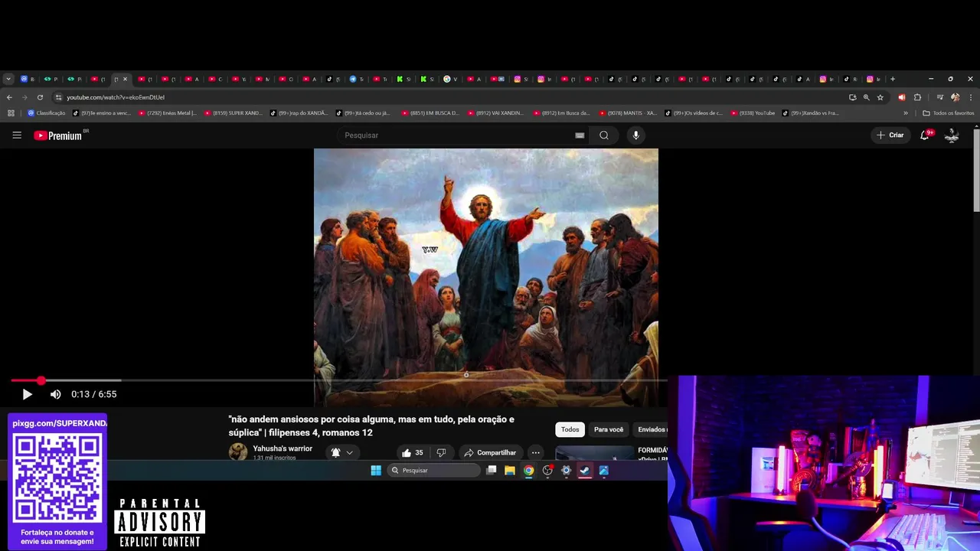Click the youtube.com address bar URL
The height and width of the screenshot is (551, 980).
115,97
